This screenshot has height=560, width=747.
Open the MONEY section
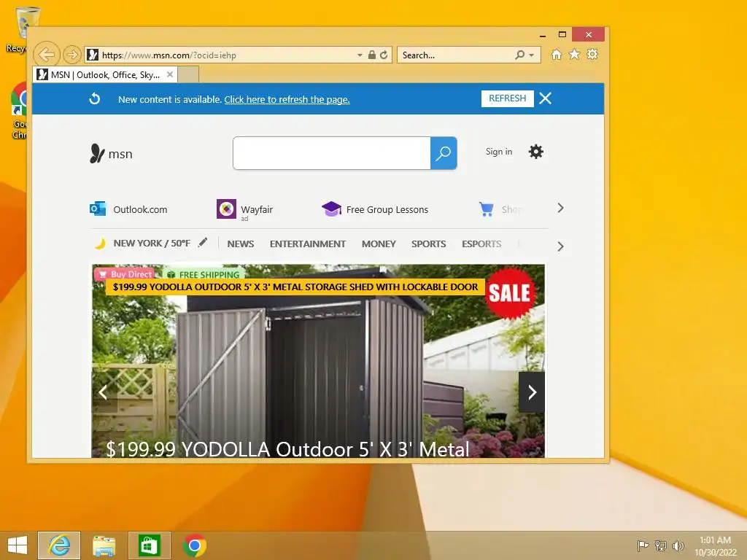click(379, 244)
